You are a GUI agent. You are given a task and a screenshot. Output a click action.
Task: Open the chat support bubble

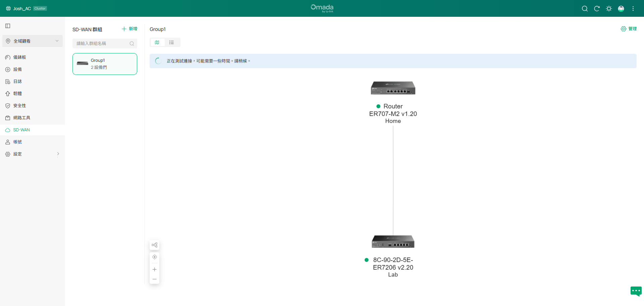636,291
